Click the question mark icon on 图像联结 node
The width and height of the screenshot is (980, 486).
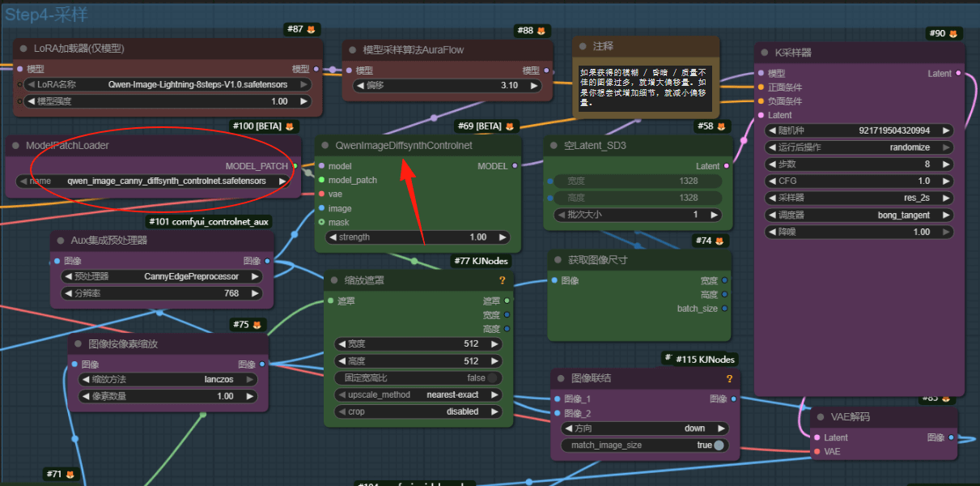tap(729, 378)
